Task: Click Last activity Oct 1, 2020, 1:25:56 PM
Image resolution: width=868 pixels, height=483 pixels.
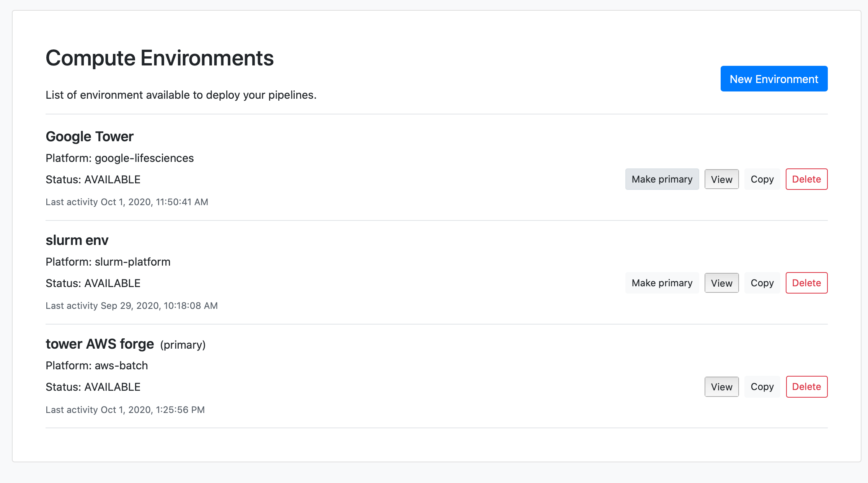Action: click(125, 410)
